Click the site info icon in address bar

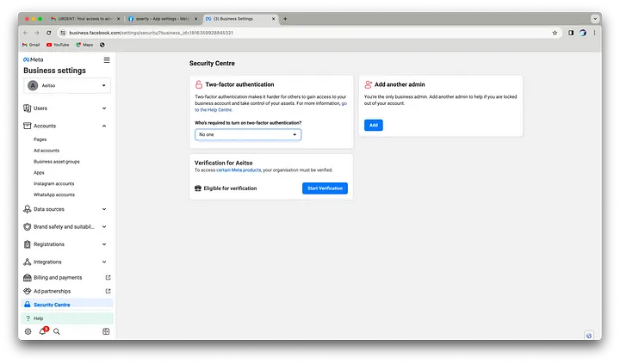(x=63, y=33)
